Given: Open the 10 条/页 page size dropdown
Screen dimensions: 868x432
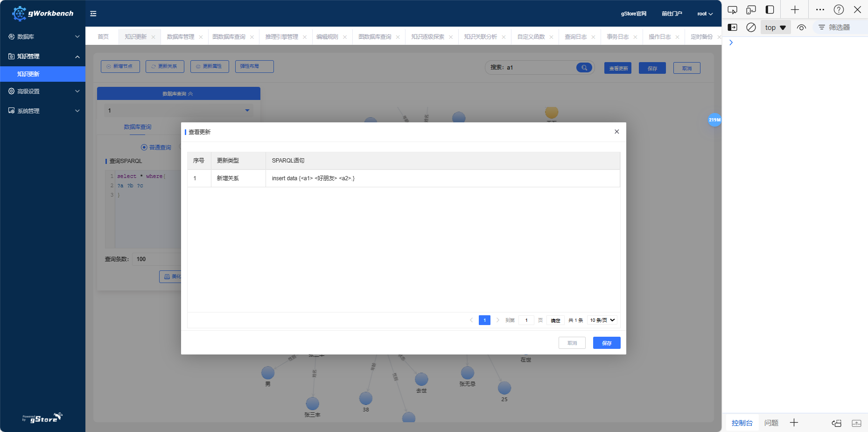Looking at the screenshot, I should pos(602,320).
